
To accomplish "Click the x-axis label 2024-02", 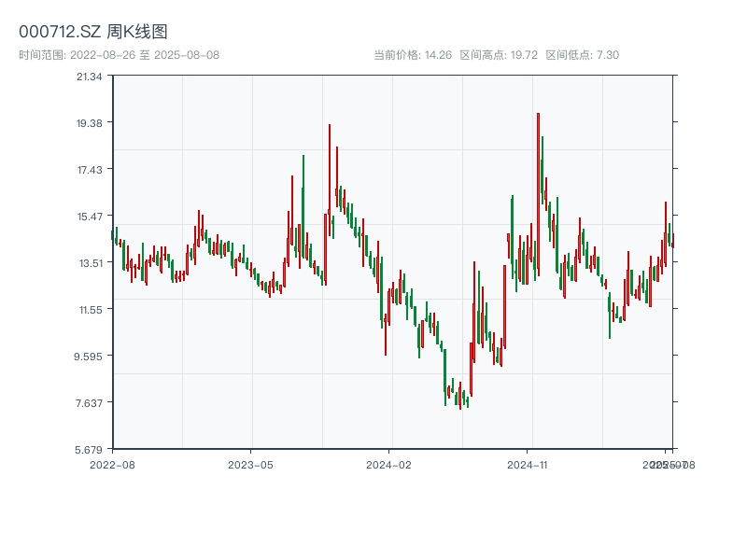I will click(x=388, y=465).
